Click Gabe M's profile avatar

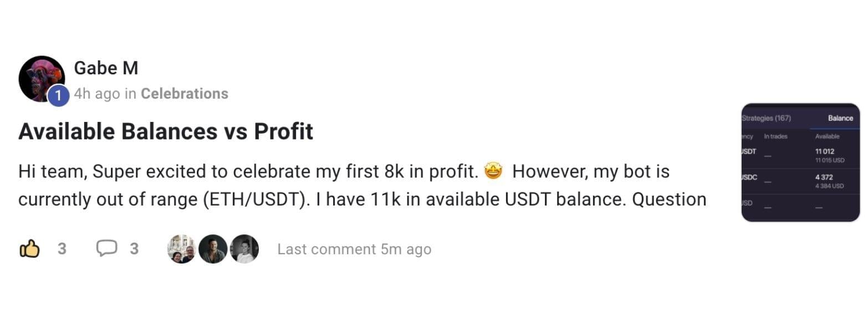[x=41, y=78]
